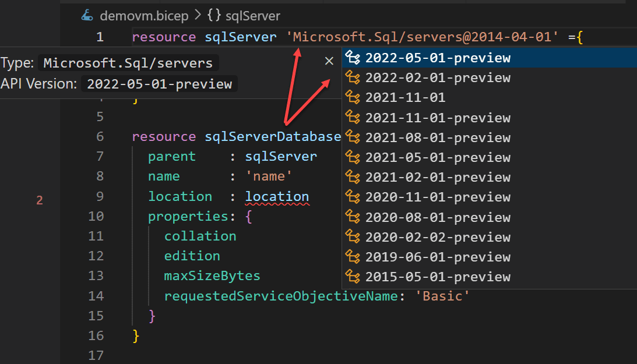The image size is (637, 364).
Task: Select the sqlServer breadcrumb symbol
Action: 253,16
